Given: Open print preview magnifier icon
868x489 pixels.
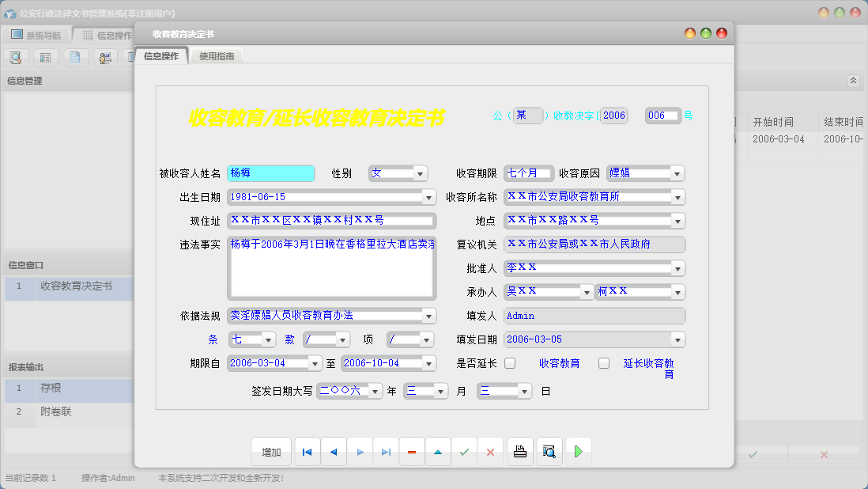Looking at the screenshot, I should (548, 452).
